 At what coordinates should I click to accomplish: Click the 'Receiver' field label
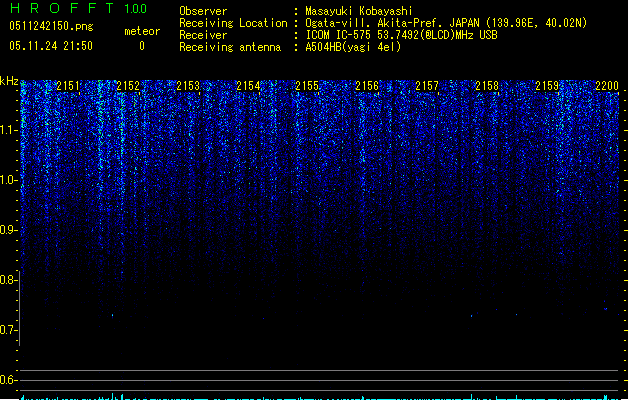[x=203, y=35]
